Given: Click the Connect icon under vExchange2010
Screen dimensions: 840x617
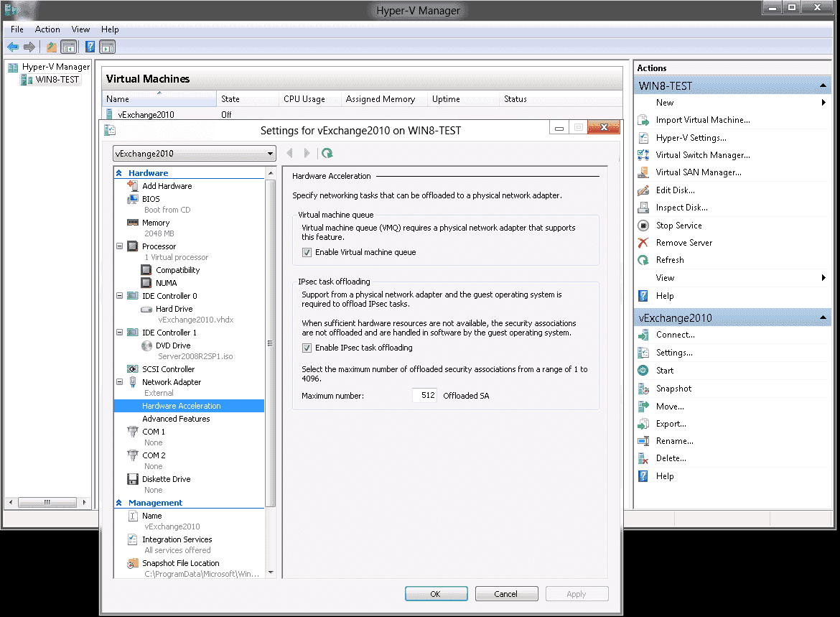Looking at the screenshot, I should [643, 335].
